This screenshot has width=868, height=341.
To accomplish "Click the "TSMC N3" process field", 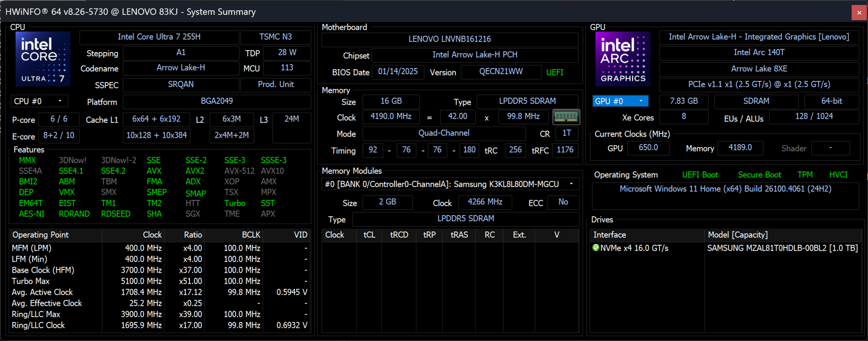I will pos(276,37).
